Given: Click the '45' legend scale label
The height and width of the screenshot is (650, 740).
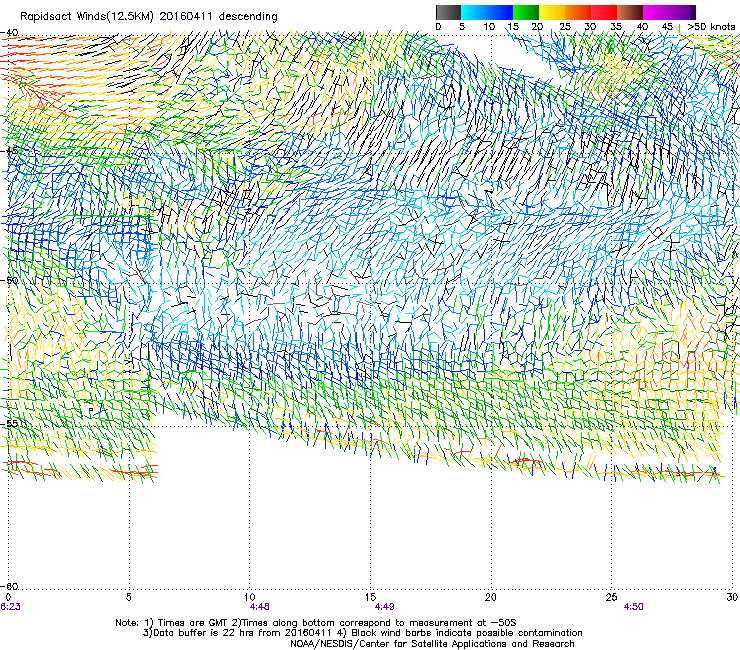Looking at the screenshot, I should click(667, 26).
